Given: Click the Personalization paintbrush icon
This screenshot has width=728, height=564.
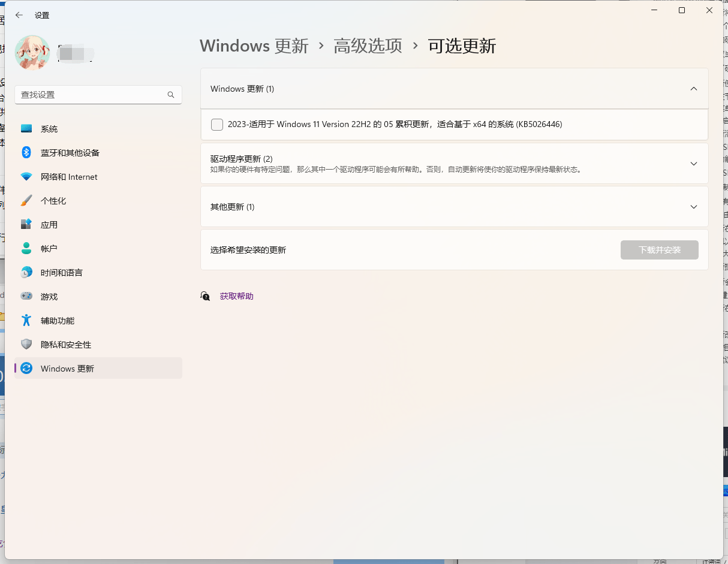Looking at the screenshot, I should tap(26, 201).
